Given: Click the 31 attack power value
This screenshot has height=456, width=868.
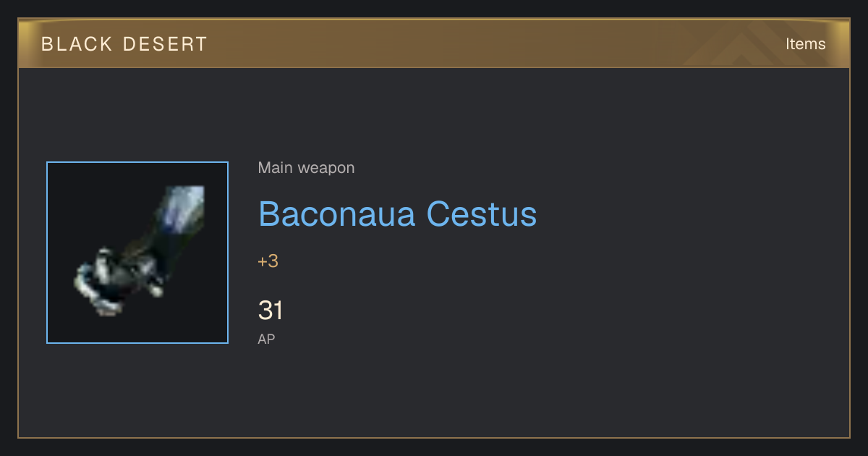Looking at the screenshot, I should [270, 311].
